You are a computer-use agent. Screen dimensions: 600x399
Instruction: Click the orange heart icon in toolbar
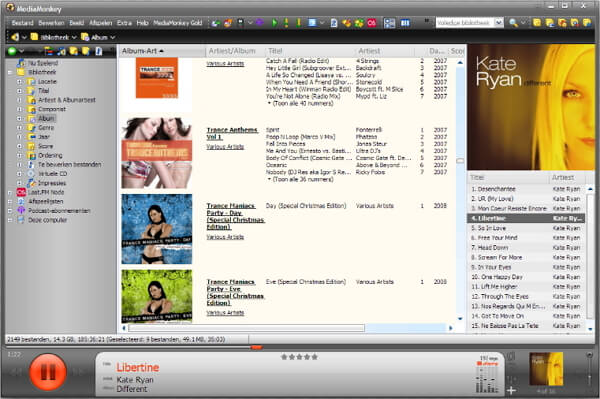coord(347,23)
